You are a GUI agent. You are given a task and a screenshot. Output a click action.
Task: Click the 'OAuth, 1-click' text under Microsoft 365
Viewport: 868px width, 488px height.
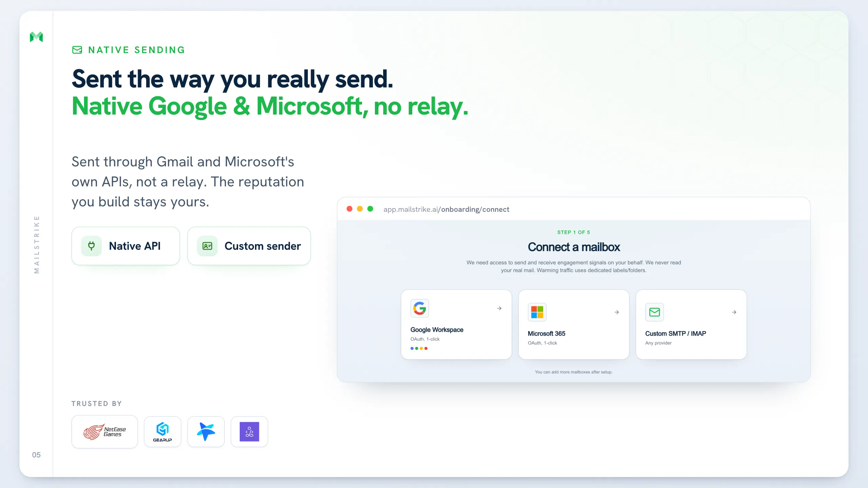[542, 343]
